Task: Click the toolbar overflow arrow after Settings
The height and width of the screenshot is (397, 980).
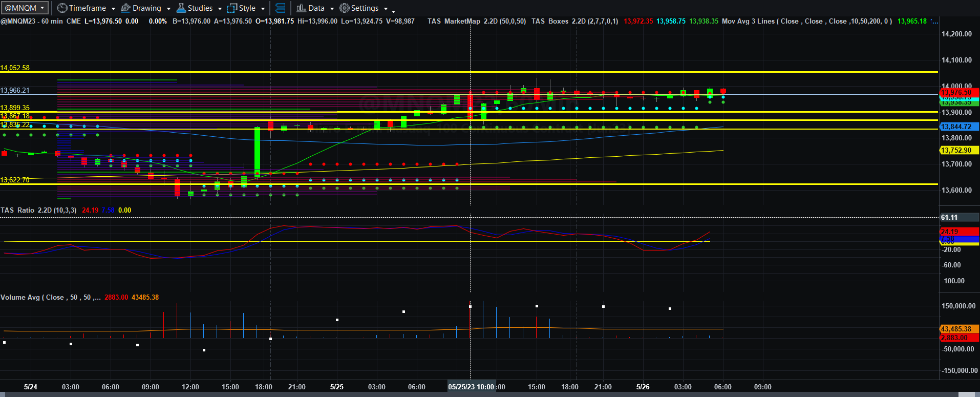Action: point(393,10)
